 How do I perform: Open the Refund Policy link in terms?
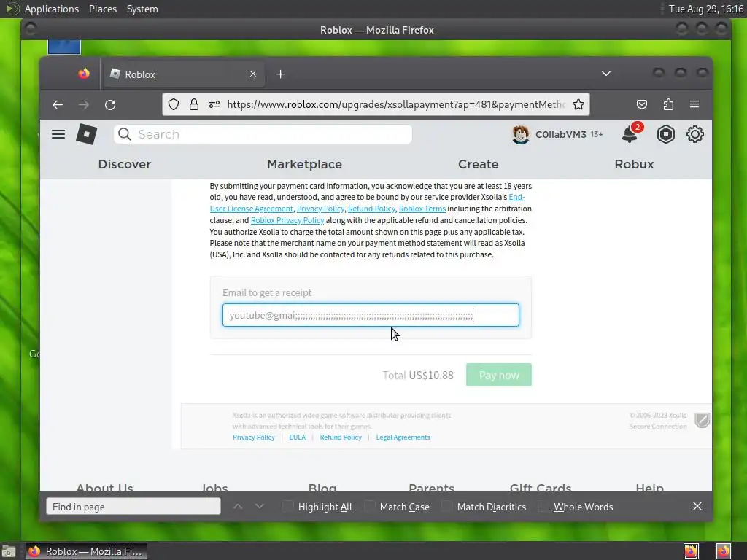click(371, 209)
